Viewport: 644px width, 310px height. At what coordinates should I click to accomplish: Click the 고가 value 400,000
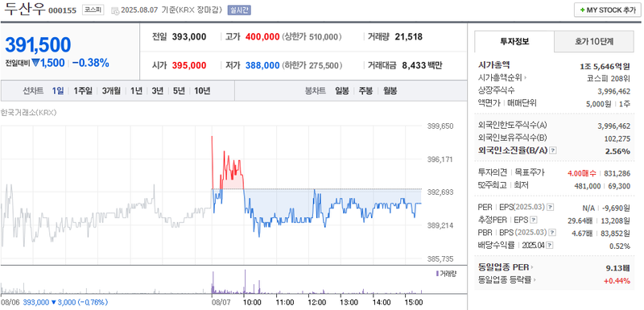262,37
